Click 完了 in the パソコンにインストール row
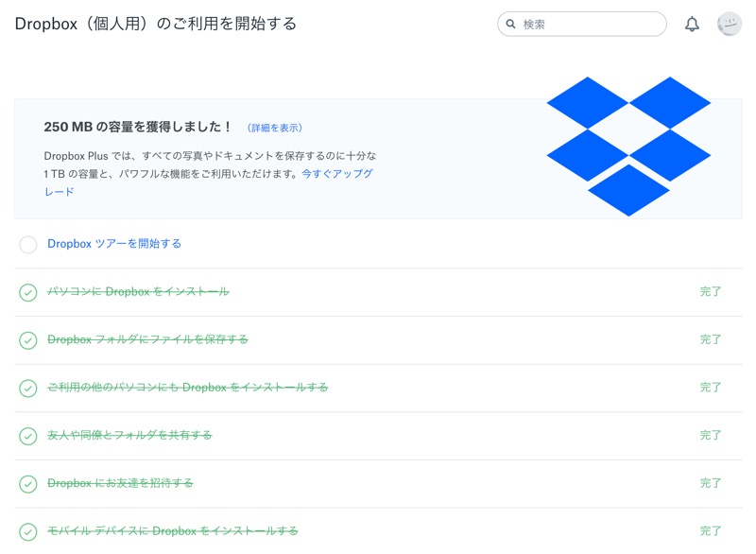This screenshot has height=554, width=756. tap(711, 291)
